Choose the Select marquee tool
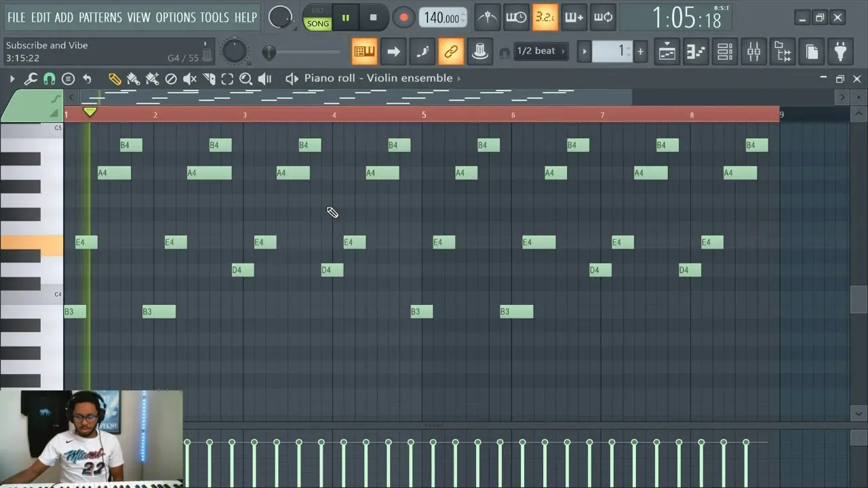This screenshot has height=488, width=868. [x=227, y=79]
